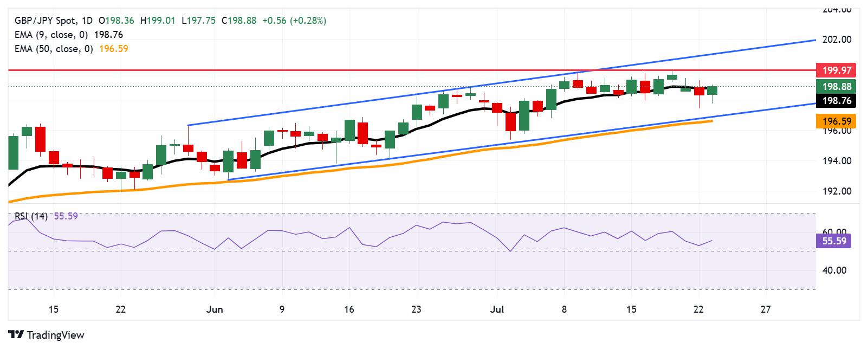Screen dimensions: 868x349
Task: Click the 194.00 price axis tick
Action: [x=837, y=161]
